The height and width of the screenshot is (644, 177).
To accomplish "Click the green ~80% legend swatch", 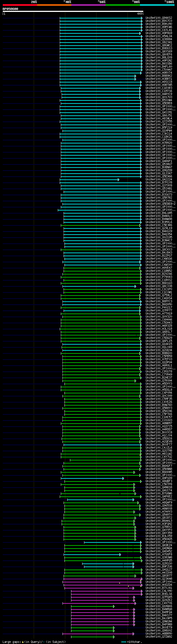I will [x=123, y=5].
